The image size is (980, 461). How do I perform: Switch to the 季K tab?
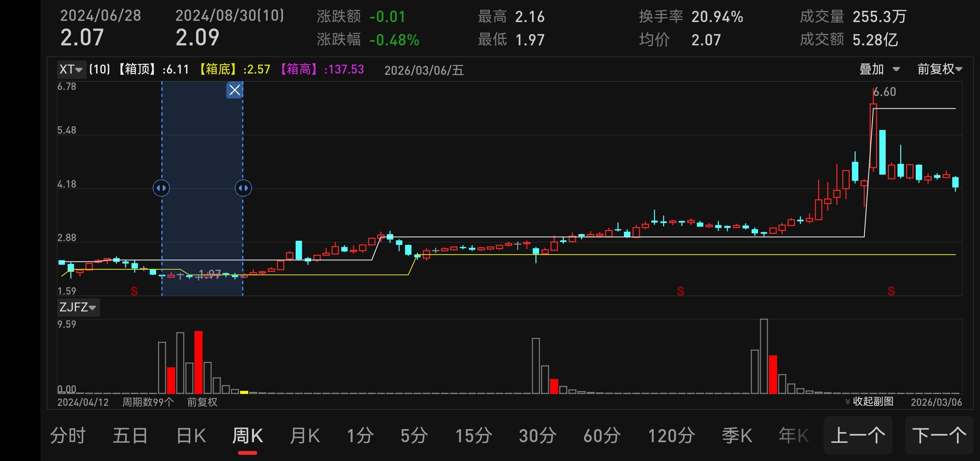tap(737, 436)
